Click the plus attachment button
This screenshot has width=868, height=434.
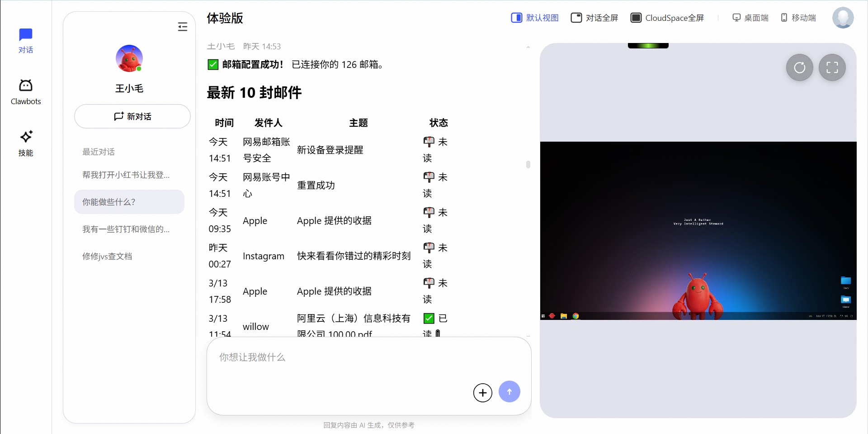482,392
